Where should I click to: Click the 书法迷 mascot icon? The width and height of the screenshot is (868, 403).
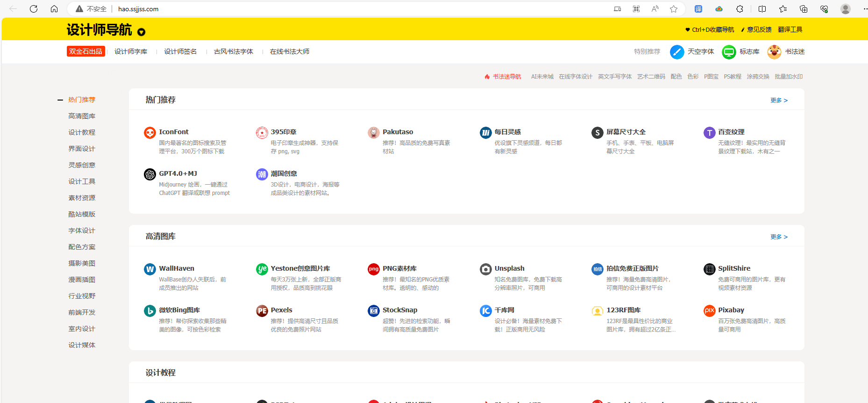click(774, 52)
